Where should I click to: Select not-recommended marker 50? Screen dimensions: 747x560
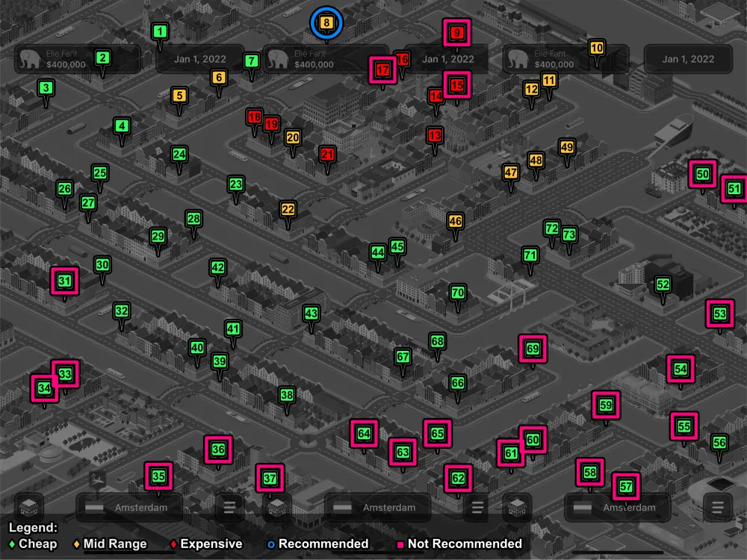pos(702,175)
